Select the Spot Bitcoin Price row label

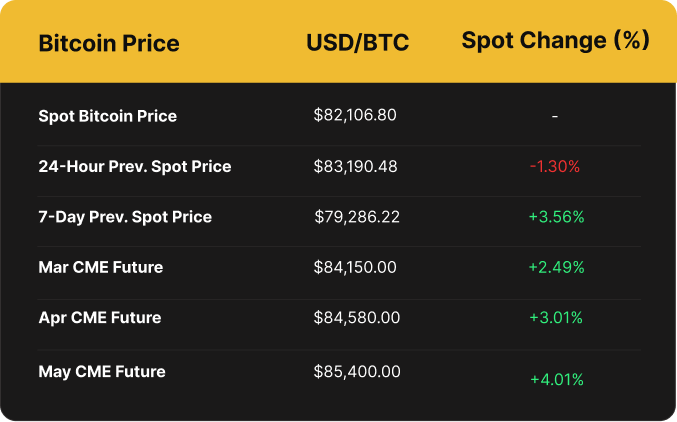click(108, 116)
